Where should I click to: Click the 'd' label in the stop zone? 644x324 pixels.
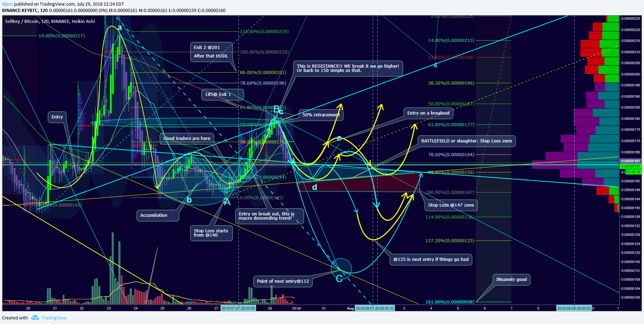click(315, 187)
